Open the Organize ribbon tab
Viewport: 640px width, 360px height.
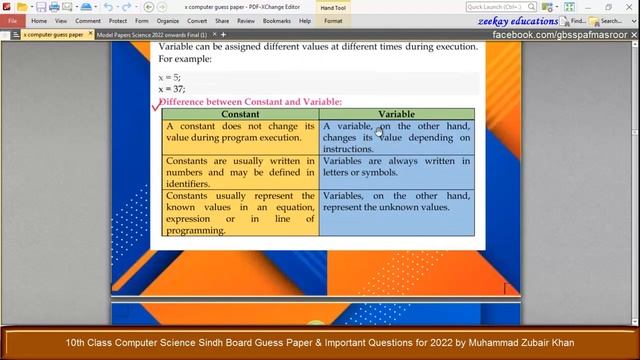pyautogui.click(x=168, y=21)
